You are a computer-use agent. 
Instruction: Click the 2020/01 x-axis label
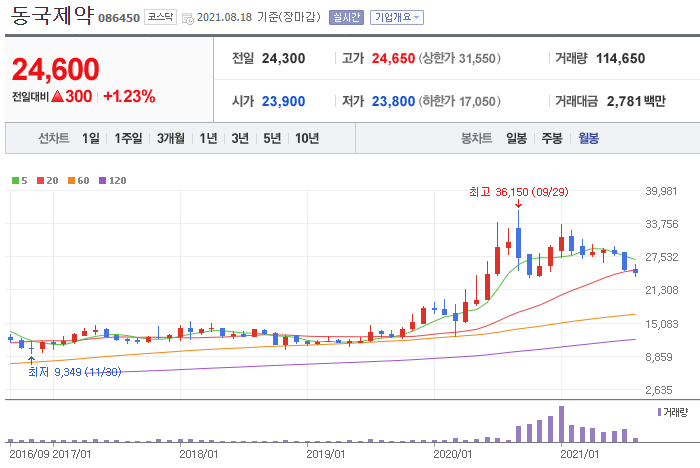[x=453, y=454]
